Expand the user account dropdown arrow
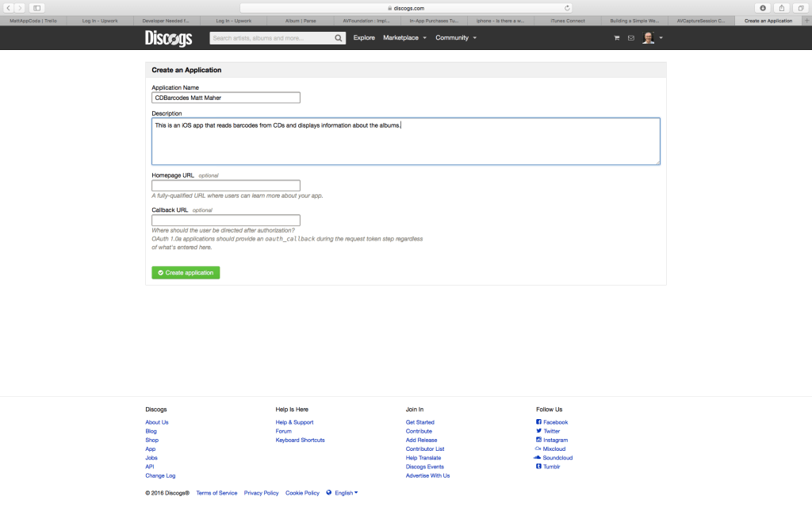812x508 pixels. click(x=661, y=38)
